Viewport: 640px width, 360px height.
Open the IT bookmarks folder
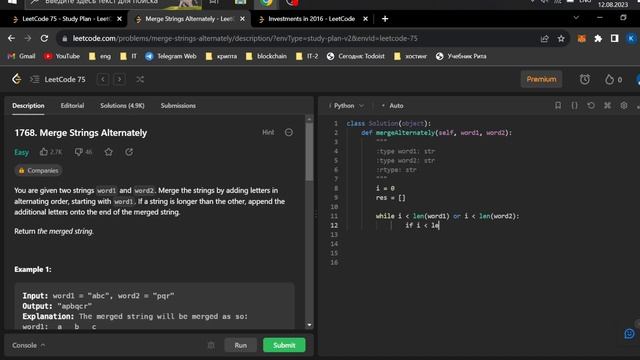click(129, 56)
